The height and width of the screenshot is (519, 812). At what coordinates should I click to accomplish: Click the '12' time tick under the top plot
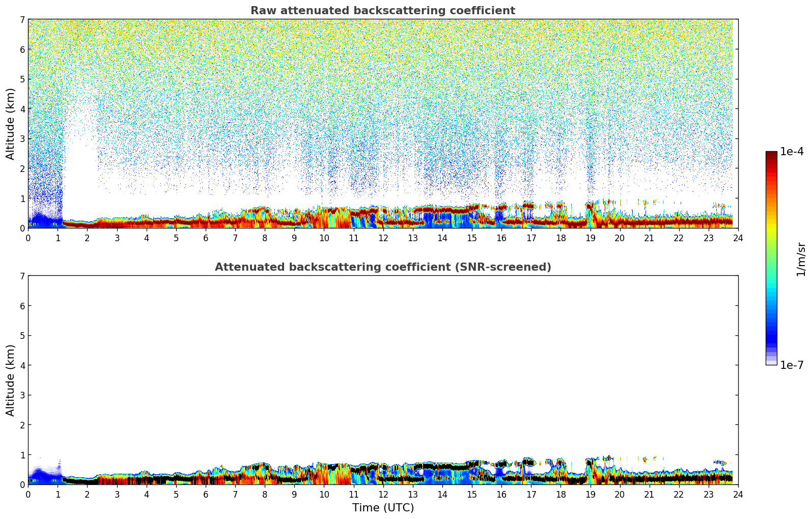[x=383, y=238]
